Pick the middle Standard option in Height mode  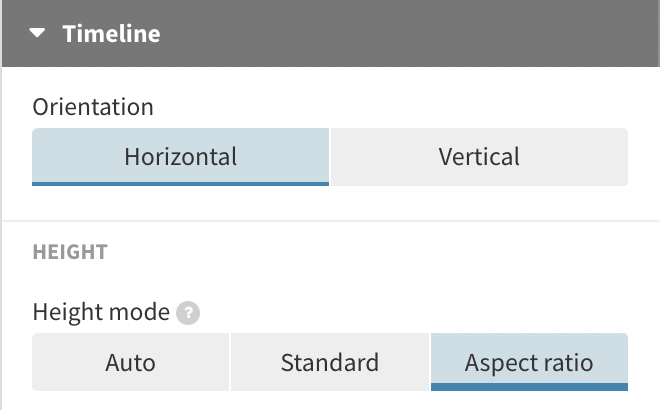pyautogui.click(x=330, y=362)
